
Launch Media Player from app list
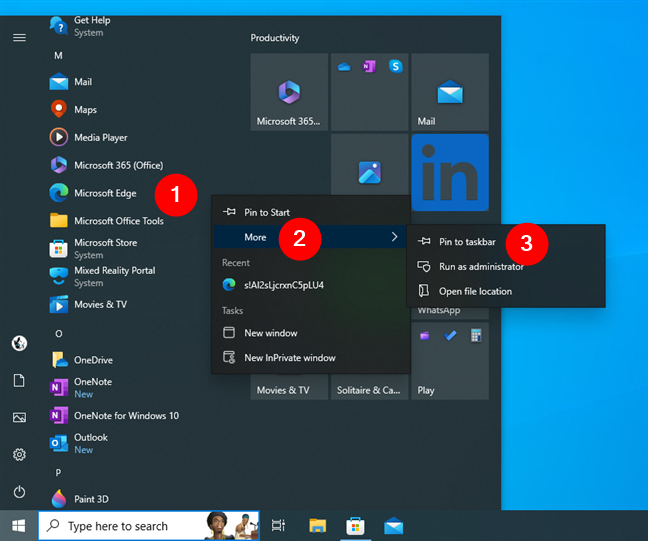(x=100, y=138)
